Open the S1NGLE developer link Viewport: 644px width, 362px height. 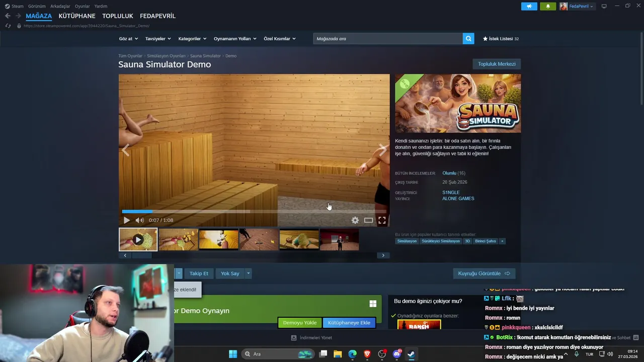click(x=451, y=193)
